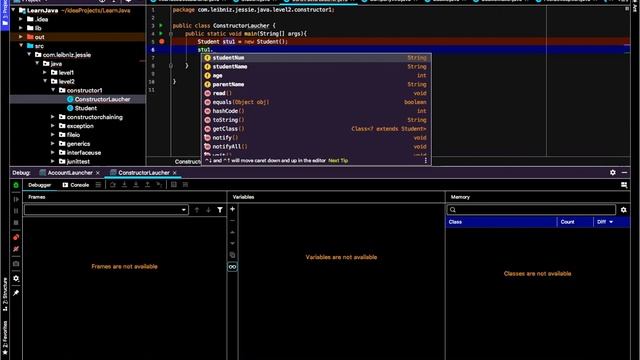Add new watch with plus icon
This screenshot has width=640, height=360.
coord(232,209)
